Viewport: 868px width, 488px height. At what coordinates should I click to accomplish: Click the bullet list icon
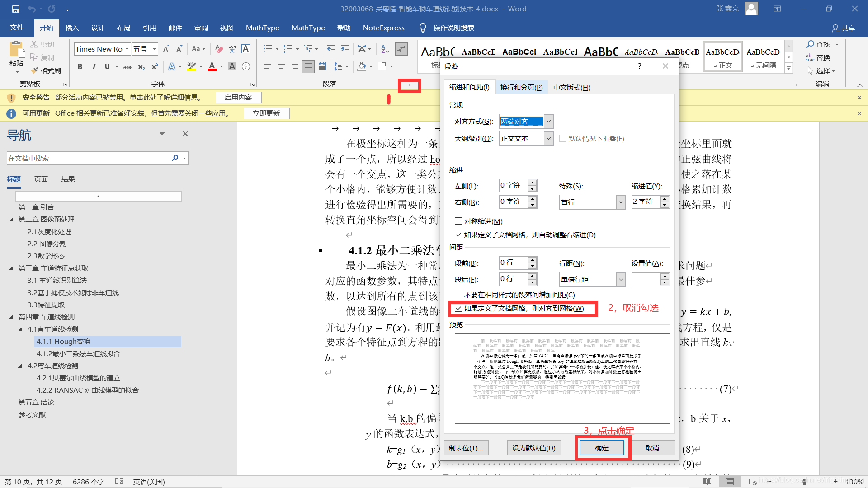pos(268,49)
